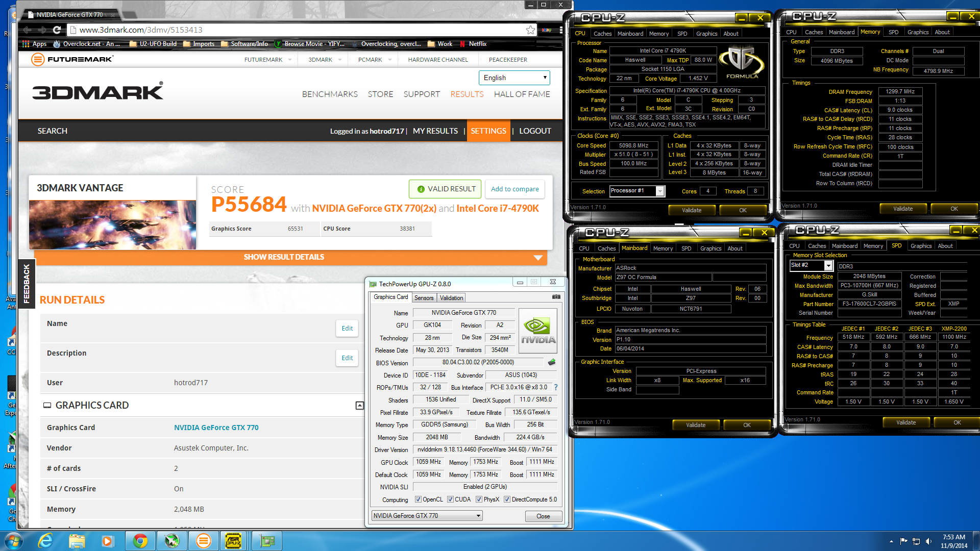This screenshot has width=980, height=551.
Task: Collapse the GRAPHICS CARD section
Action: 360,406
